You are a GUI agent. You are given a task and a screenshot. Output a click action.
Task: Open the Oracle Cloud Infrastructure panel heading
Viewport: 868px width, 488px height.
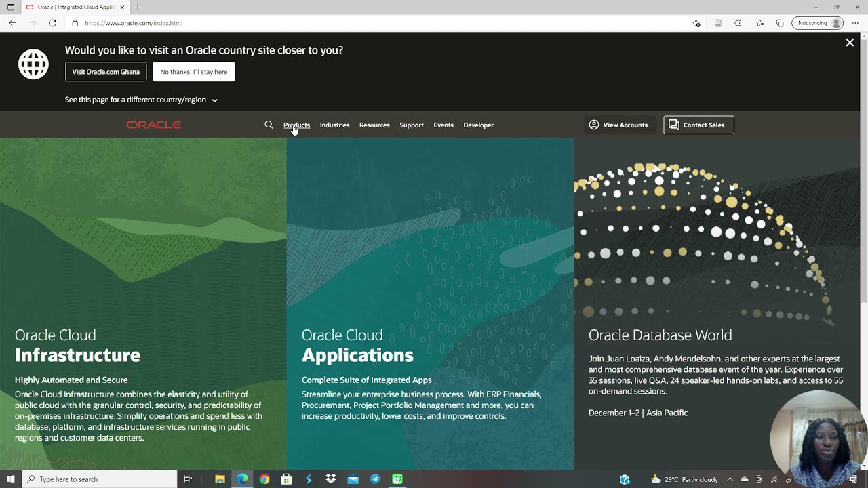pos(77,346)
